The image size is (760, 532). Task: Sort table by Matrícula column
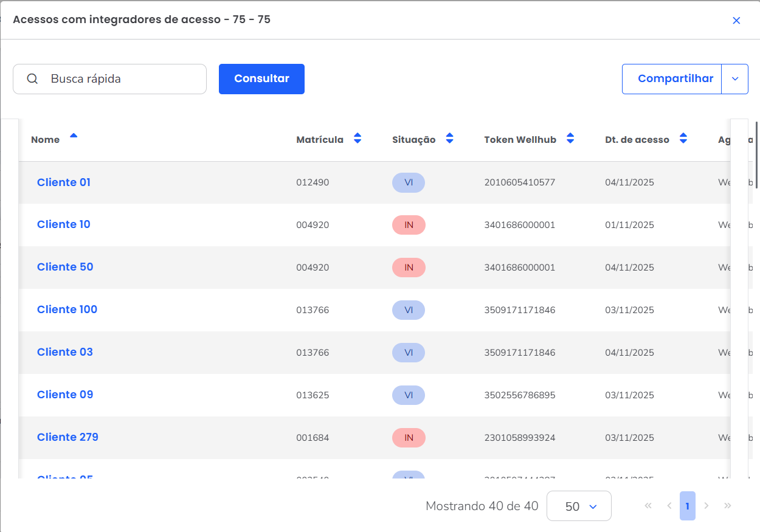coord(358,139)
